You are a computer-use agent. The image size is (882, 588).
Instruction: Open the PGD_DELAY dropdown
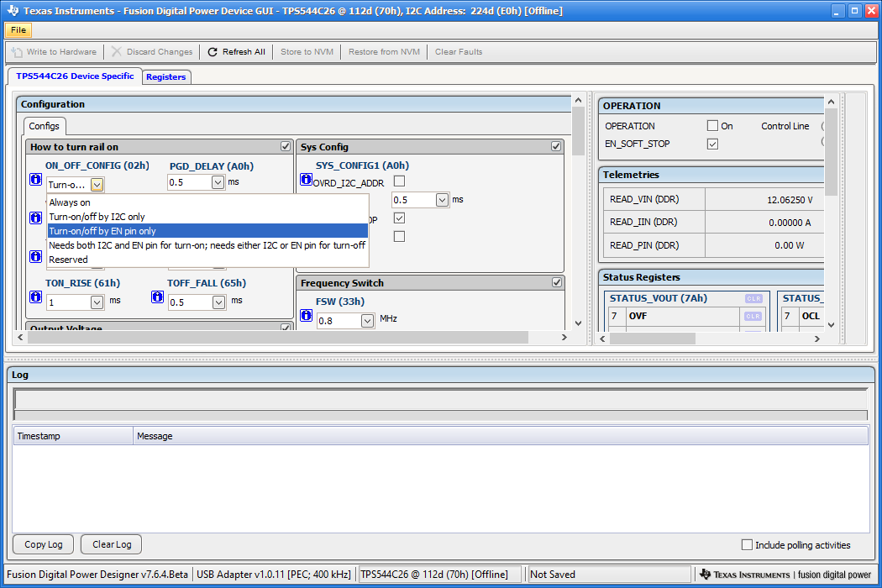[218, 182]
